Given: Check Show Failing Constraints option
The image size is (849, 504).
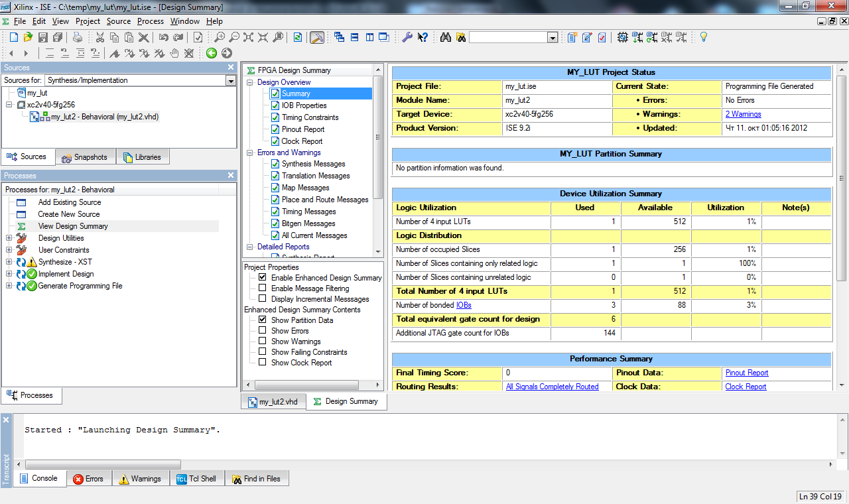Looking at the screenshot, I should click(x=263, y=352).
